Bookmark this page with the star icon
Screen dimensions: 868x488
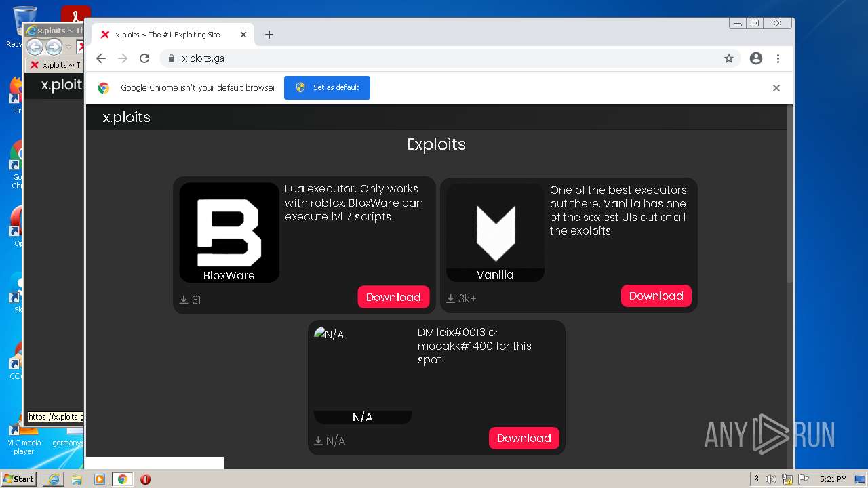(x=729, y=58)
